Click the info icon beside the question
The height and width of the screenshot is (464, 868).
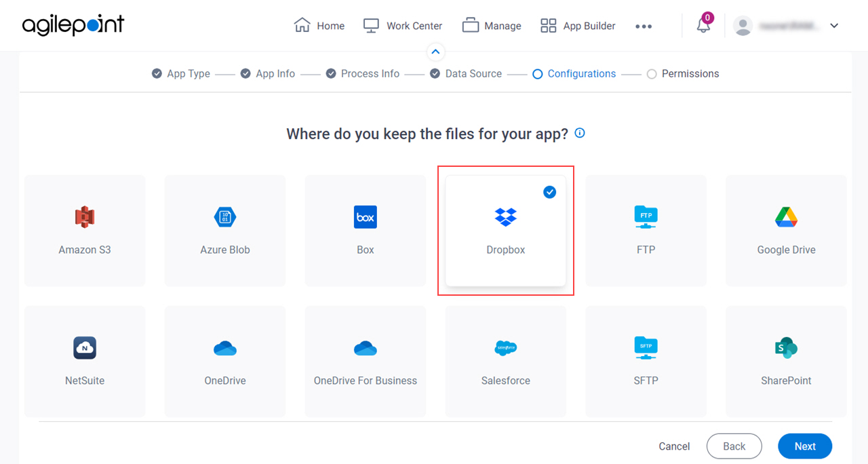(580, 133)
